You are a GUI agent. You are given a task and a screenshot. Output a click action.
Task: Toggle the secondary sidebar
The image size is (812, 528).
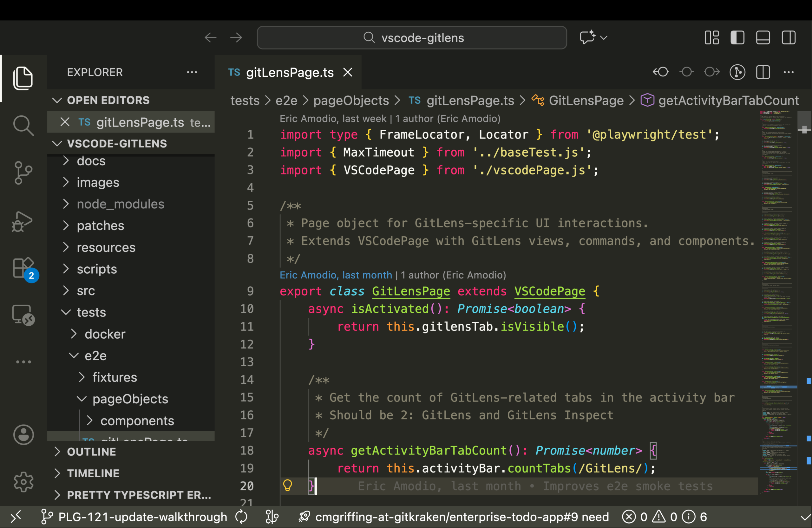(x=789, y=37)
